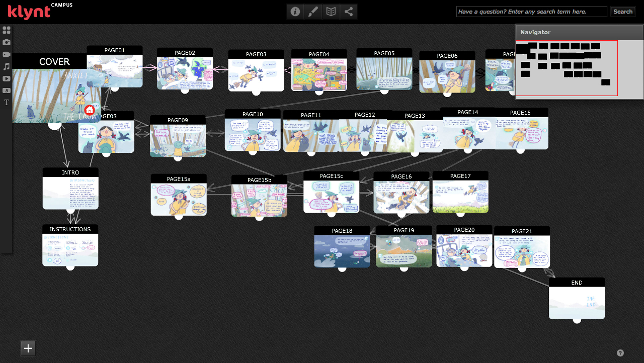Select the B button media icon
This screenshot has height=363, width=644.
(6, 90)
